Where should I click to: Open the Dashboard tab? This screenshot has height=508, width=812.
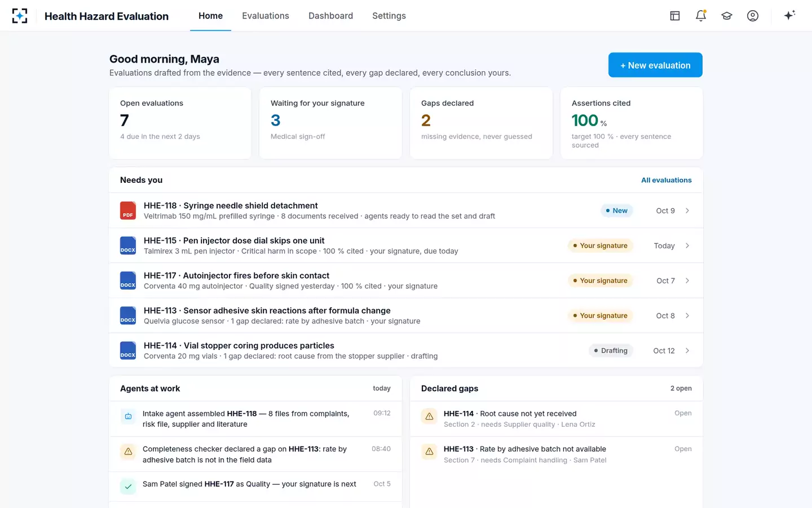330,16
